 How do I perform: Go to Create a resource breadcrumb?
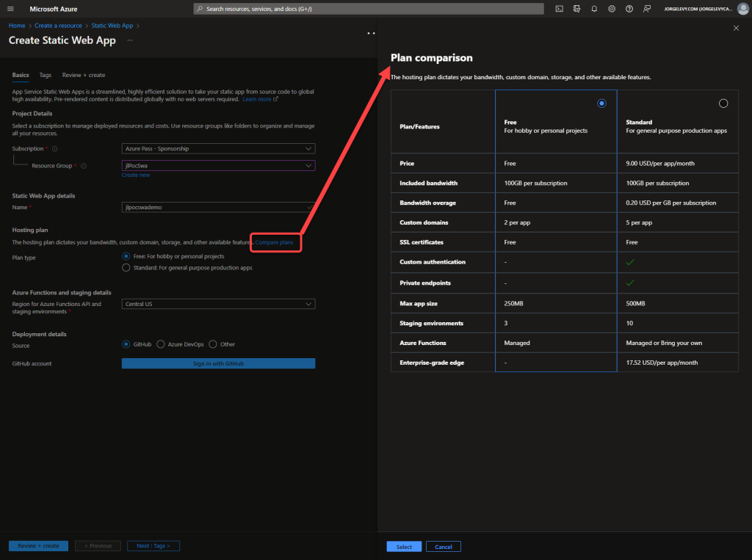[x=58, y=26]
